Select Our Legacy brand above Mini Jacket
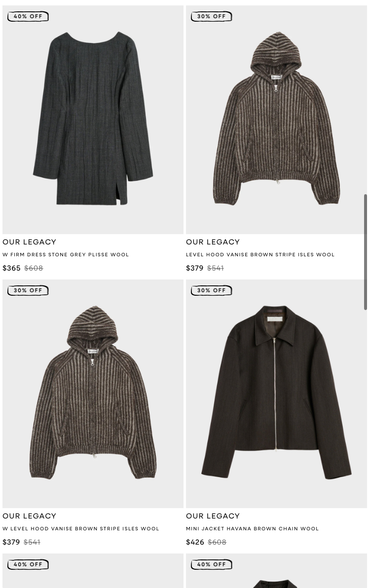The image size is (370, 588). point(213,516)
